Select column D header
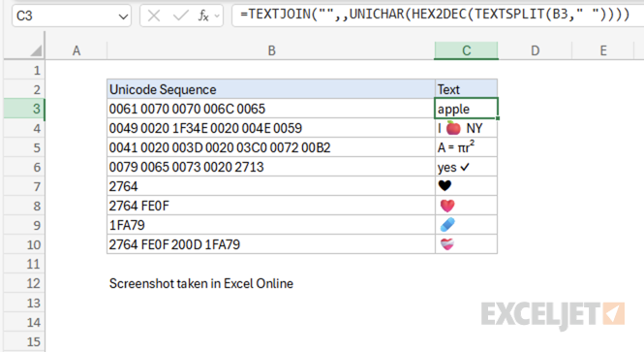Image resolution: width=644 pixels, height=352 pixels. tap(535, 50)
